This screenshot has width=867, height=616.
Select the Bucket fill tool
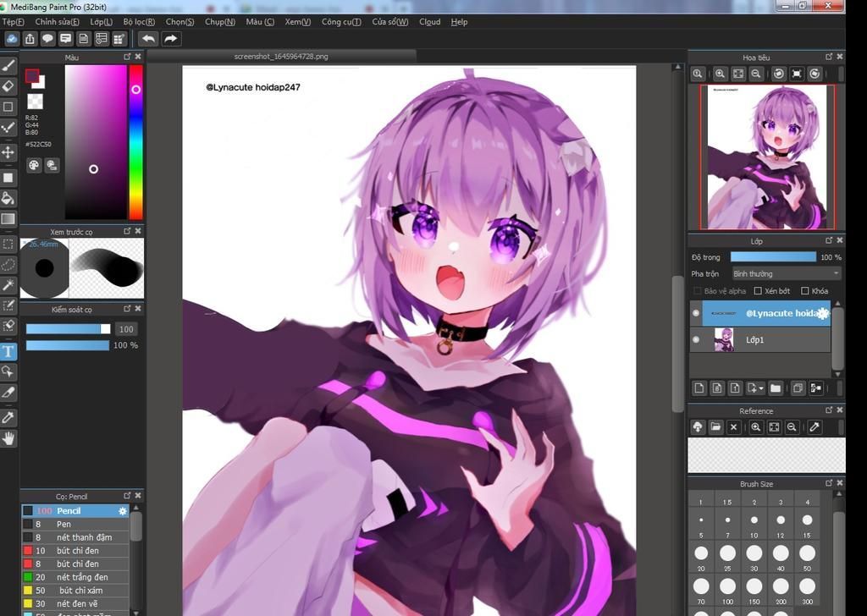(x=8, y=198)
